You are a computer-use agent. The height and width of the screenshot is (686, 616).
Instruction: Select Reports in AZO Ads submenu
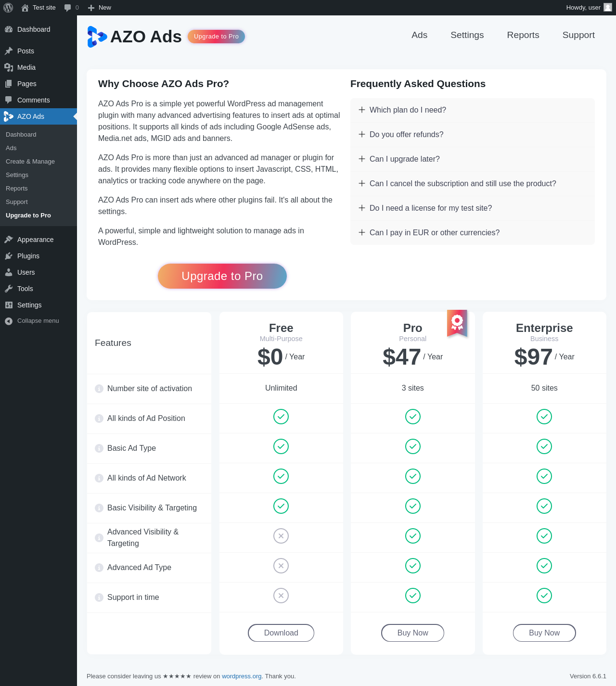coord(38,189)
